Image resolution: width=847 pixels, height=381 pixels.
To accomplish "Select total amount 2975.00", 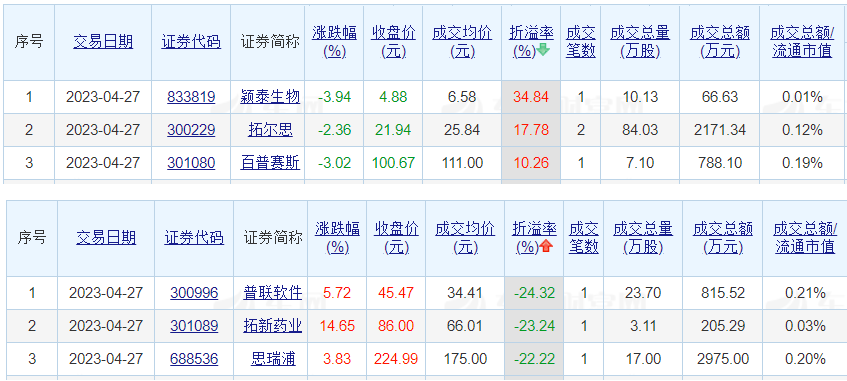I will click(723, 359).
